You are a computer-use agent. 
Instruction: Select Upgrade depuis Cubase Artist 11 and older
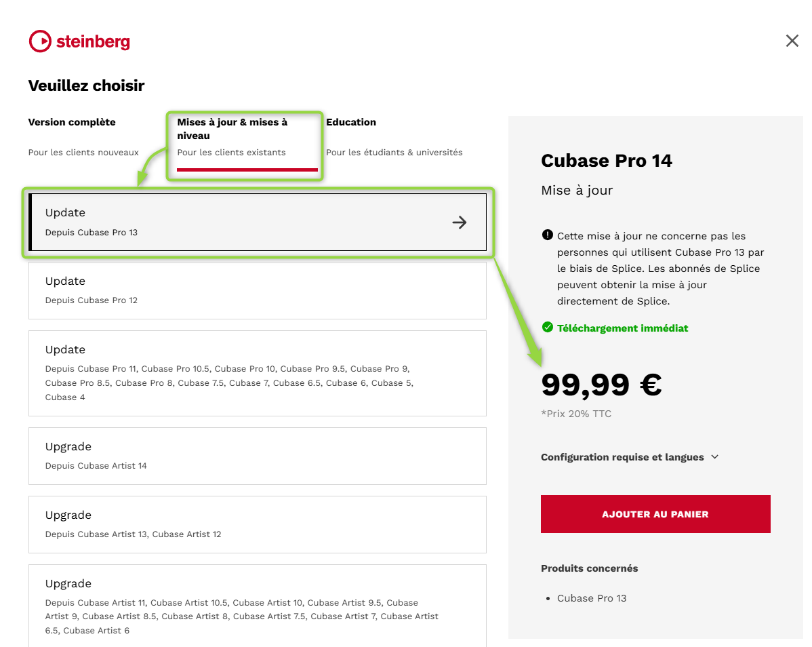[258, 606]
